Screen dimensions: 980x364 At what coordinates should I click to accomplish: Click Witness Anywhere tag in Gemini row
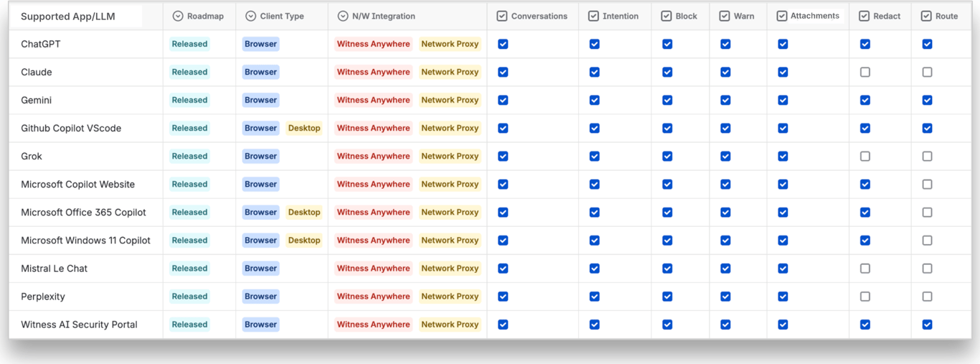pos(374,100)
